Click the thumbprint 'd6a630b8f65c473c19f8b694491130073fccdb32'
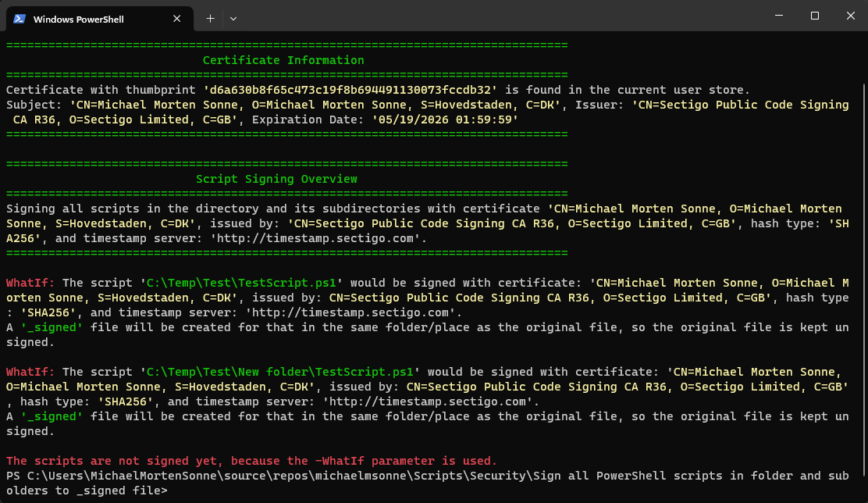This screenshot has height=503, width=868. [350, 90]
